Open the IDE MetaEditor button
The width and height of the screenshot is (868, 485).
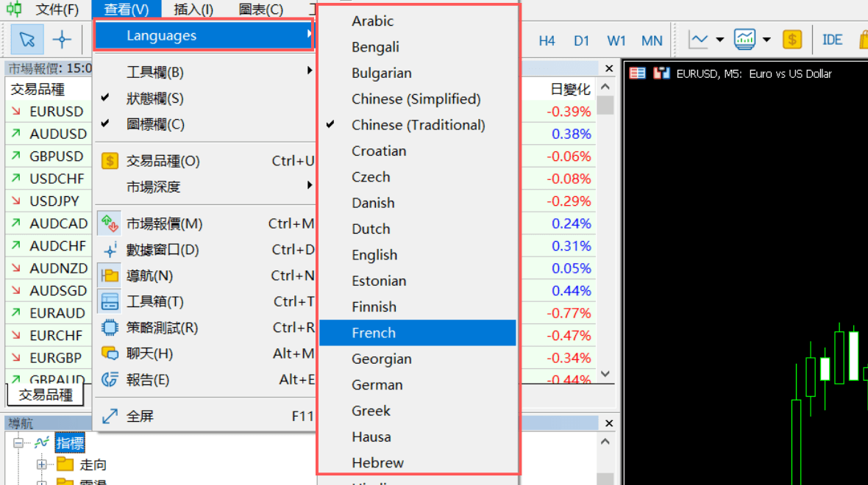tap(832, 40)
